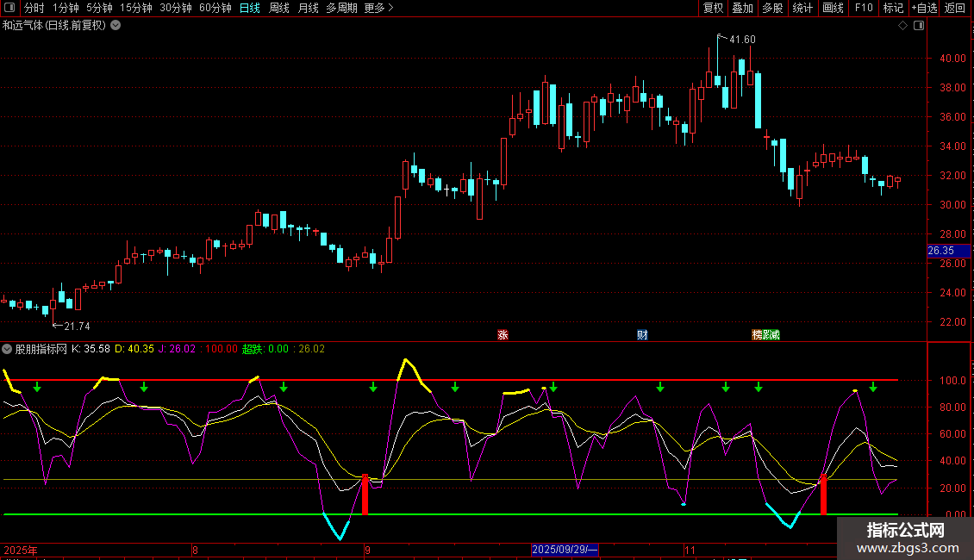974x560 pixels.
Task: Click the 26.35 price label on axis
Action: coord(940,251)
